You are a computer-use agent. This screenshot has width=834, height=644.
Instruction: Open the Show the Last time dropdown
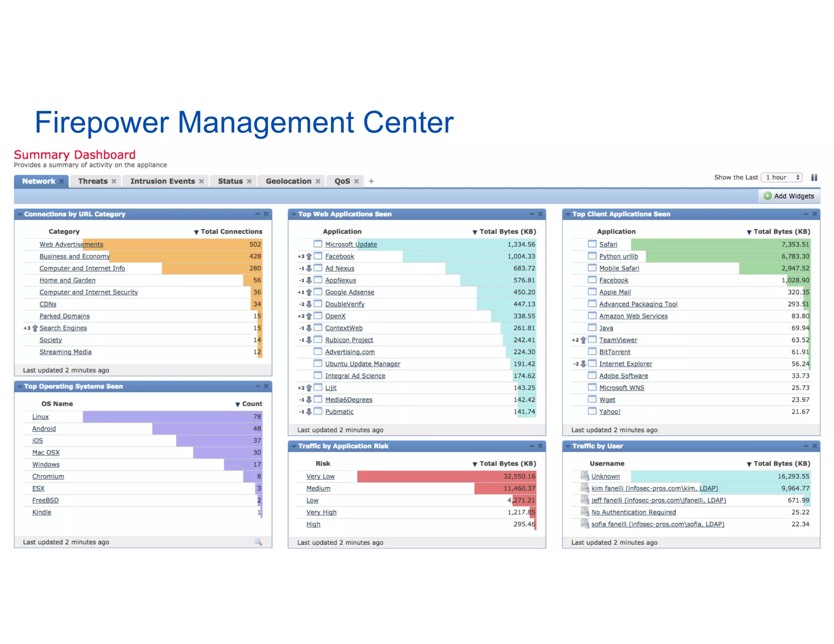[781, 177]
